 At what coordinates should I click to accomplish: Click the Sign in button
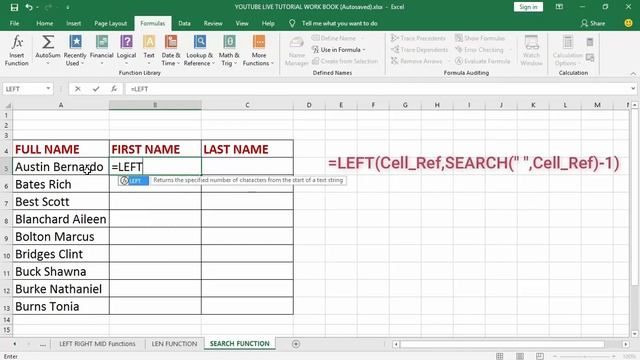click(528, 7)
